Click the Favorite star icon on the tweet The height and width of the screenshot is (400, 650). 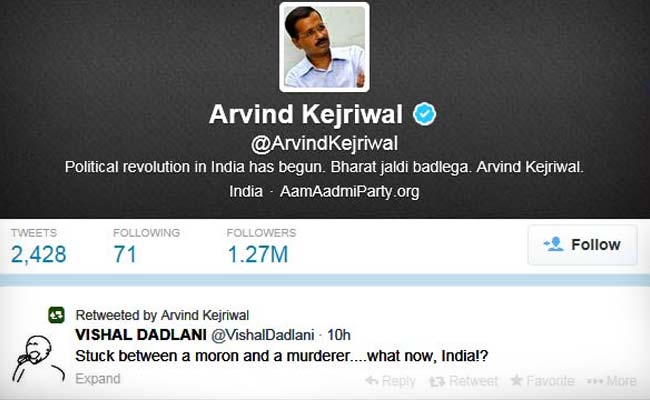pos(516,380)
